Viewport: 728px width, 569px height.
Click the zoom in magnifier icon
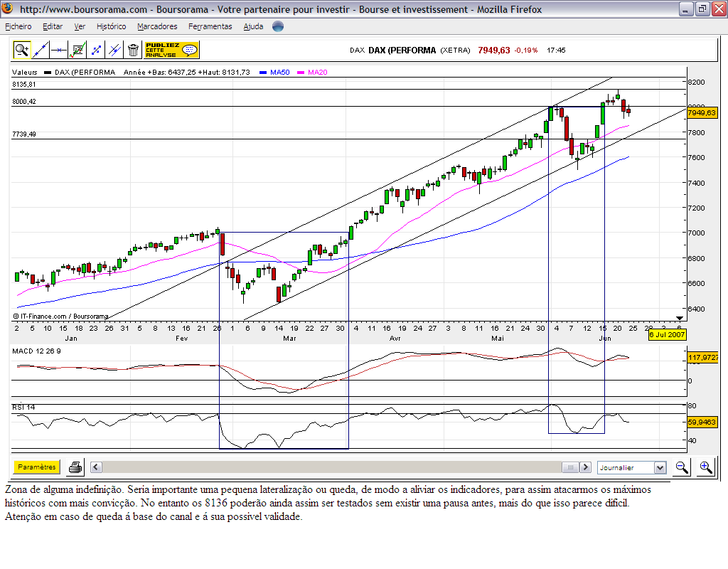(x=706, y=467)
